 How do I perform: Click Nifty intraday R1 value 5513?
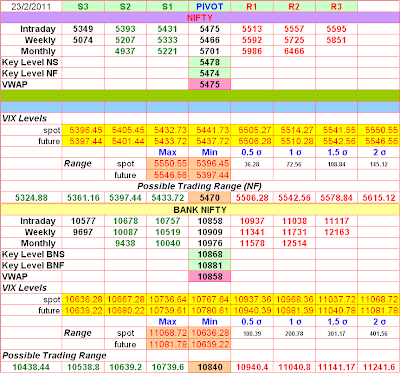point(252,29)
